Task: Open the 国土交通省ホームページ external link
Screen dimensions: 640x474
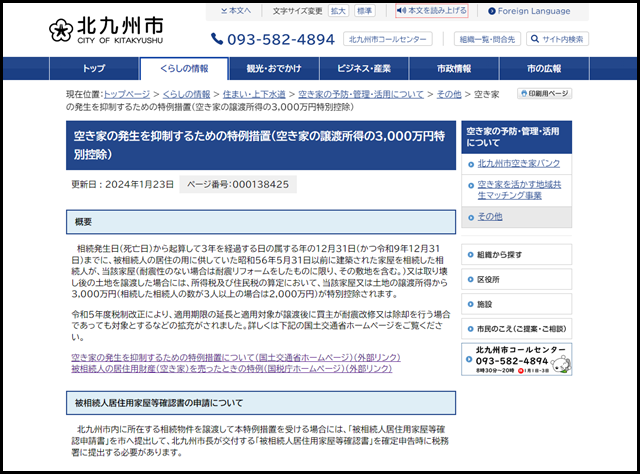Action: click(236, 358)
